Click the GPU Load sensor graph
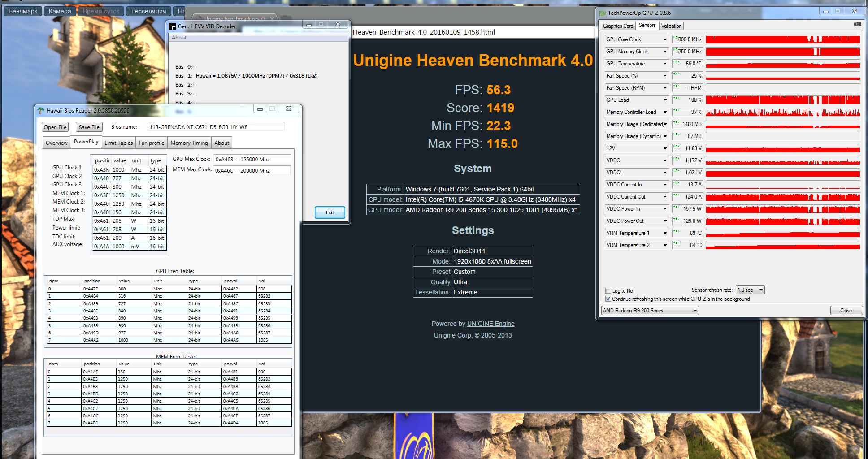 click(783, 100)
